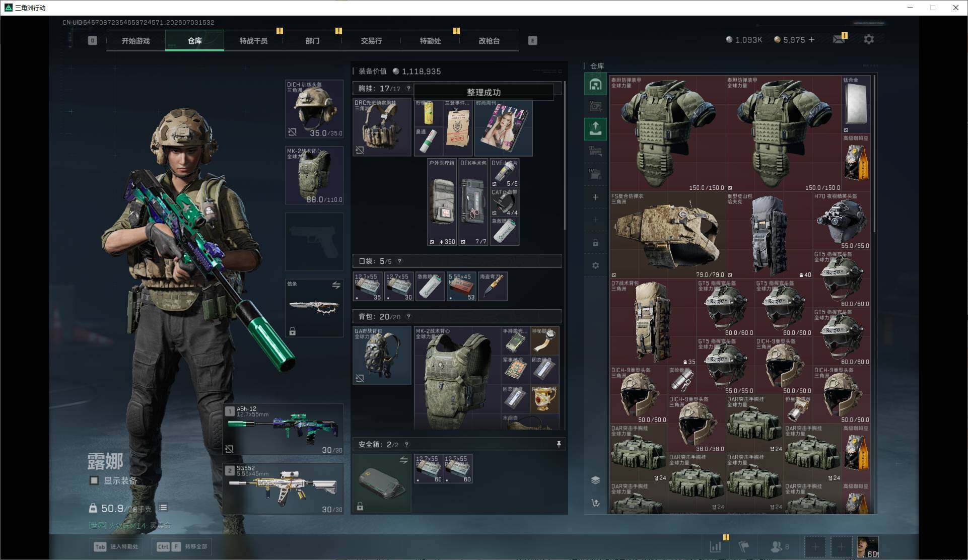This screenshot has width=968, height=560.
Task: Select the H70 夜视精英头盔 in warehouse
Action: [x=842, y=221]
